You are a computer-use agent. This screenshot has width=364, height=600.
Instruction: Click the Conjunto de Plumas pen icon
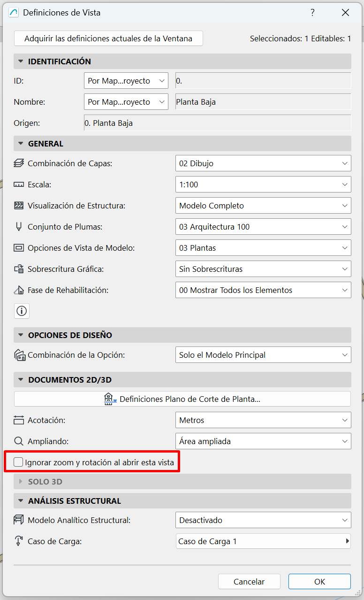pos(19,227)
